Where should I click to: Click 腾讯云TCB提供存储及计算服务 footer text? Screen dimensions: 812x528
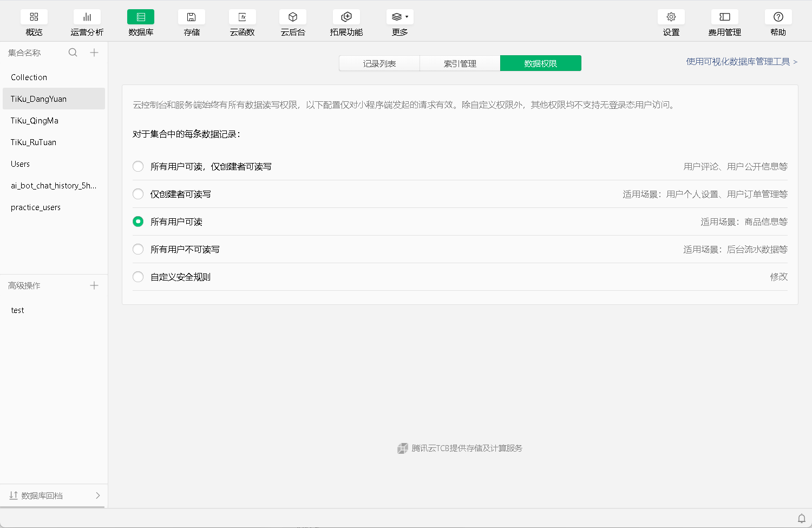[467, 448]
